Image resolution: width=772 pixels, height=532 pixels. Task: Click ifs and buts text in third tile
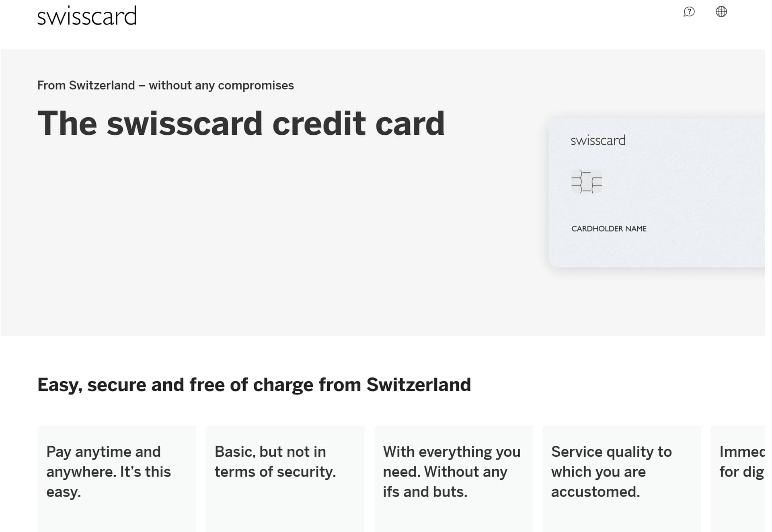coord(425,492)
